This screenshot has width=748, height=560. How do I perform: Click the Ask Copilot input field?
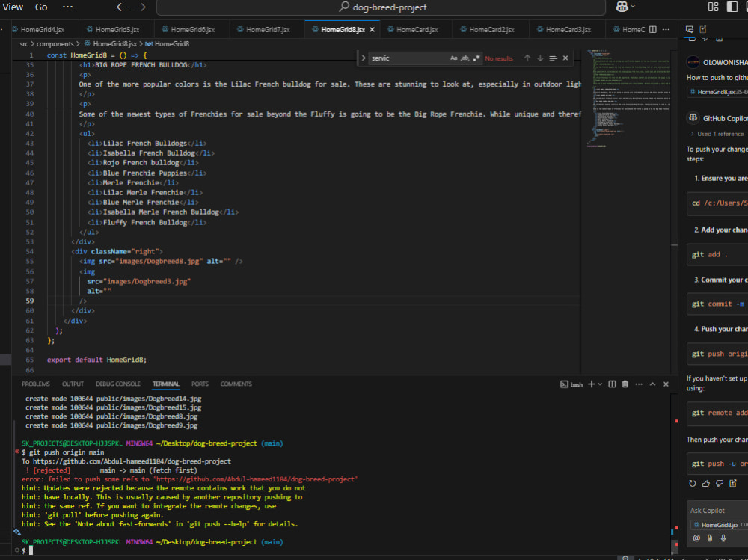click(718, 511)
